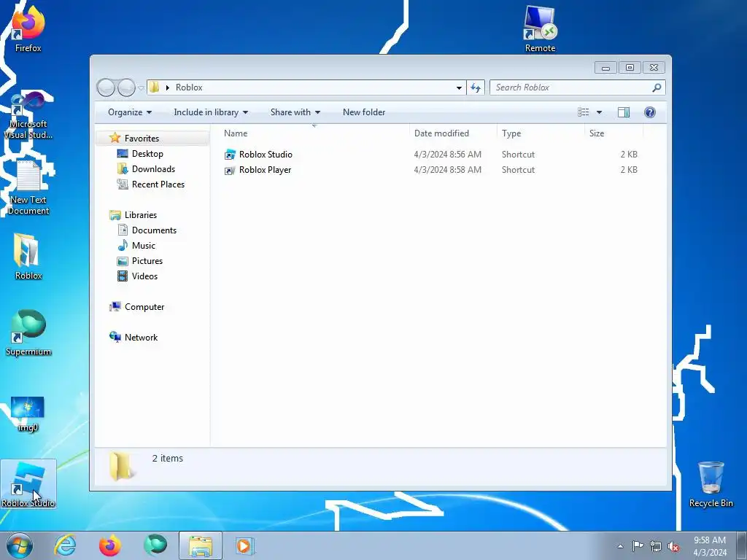Click the 4/3/2024 8:58 AM date cell
Screen dimensions: 747x560
pos(447,169)
